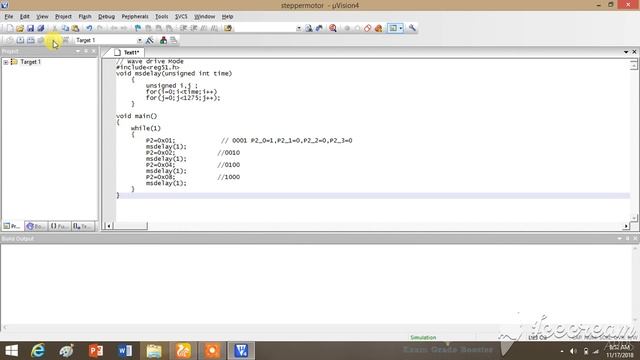Open the Configuration wrench icon
Screen dimensions: 640x360
(x=412, y=28)
